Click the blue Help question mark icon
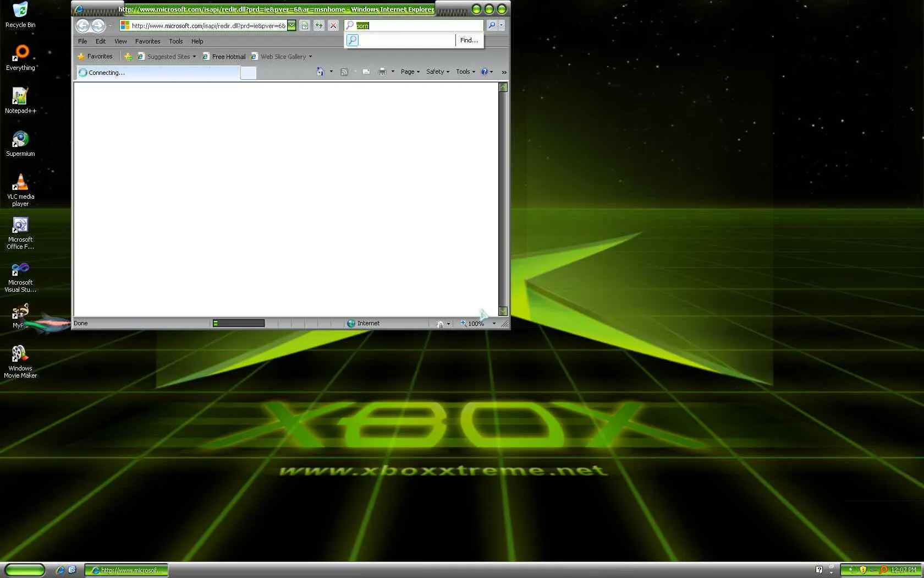Viewport: 924px width, 578px height. [x=485, y=72]
